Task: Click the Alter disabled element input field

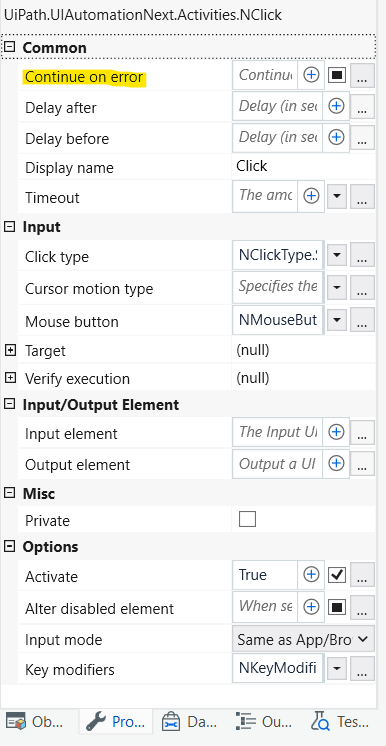Action: 265,607
